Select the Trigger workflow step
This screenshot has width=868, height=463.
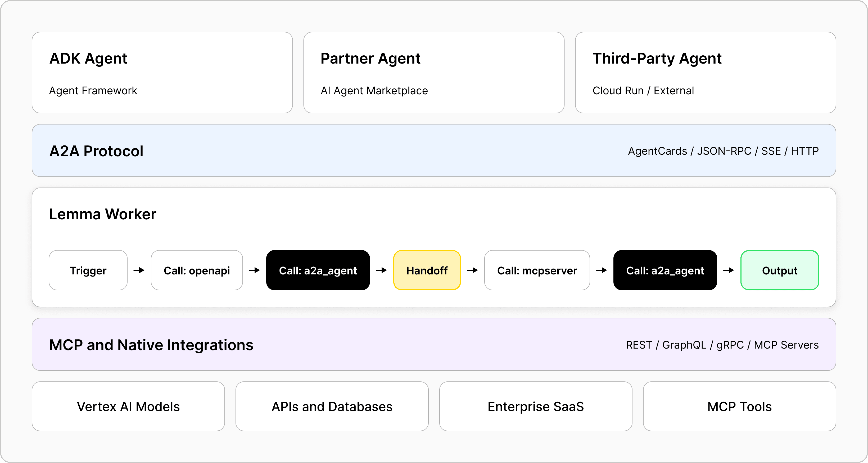(x=88, y=270)
